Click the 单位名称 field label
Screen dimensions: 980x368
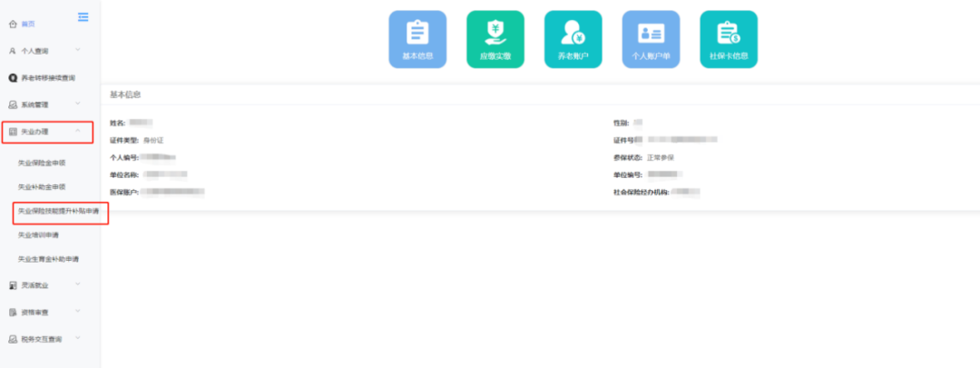pos(124,174)
